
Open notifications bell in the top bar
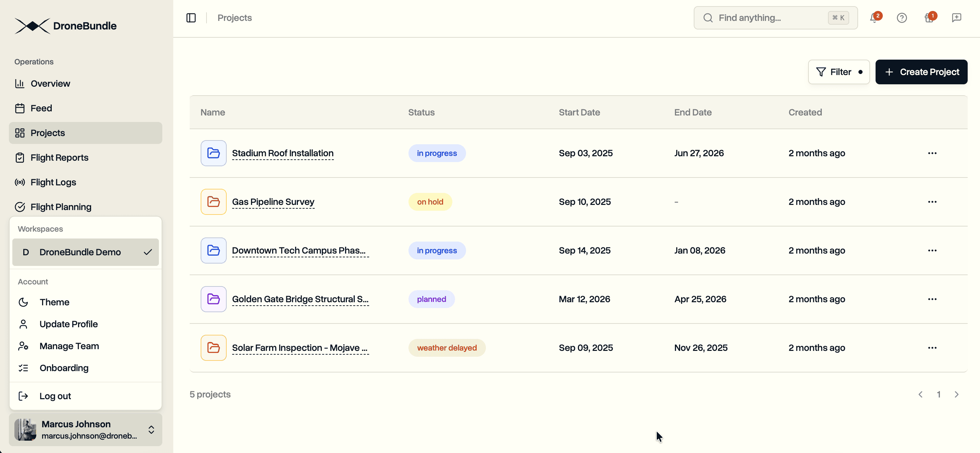click(x=874, y=18)
